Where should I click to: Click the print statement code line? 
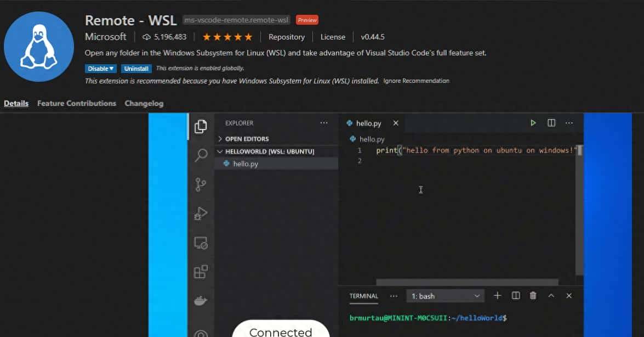(x=476, y=150)
